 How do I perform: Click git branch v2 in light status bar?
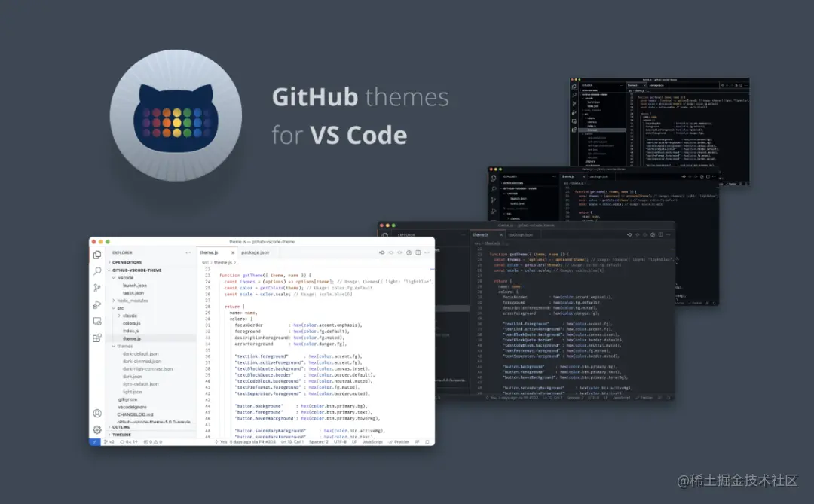109,442
